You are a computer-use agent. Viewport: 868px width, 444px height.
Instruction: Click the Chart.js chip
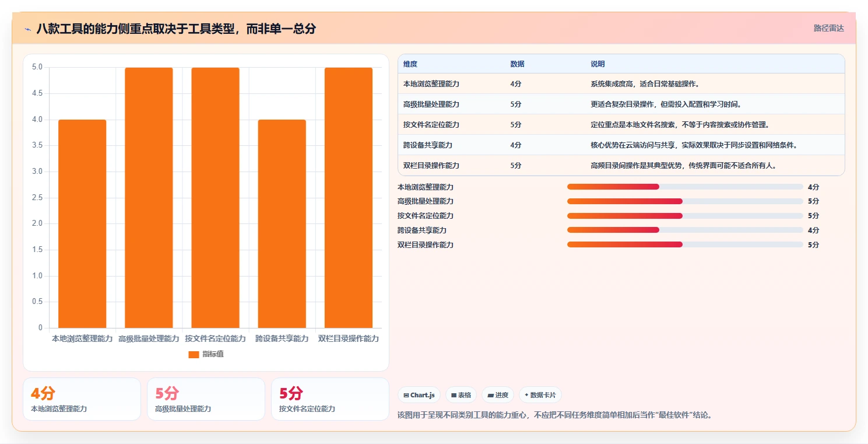(x=419, y=395)
